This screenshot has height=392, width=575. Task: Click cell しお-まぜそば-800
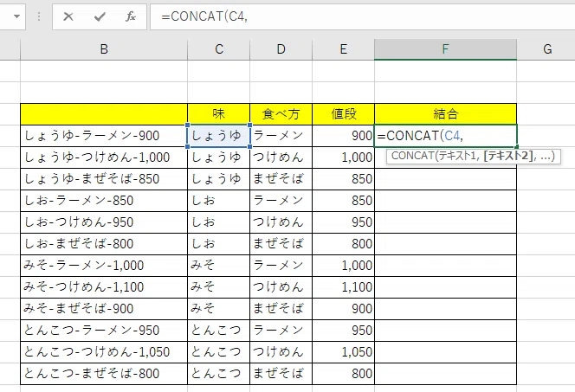(x=104, y=244)
